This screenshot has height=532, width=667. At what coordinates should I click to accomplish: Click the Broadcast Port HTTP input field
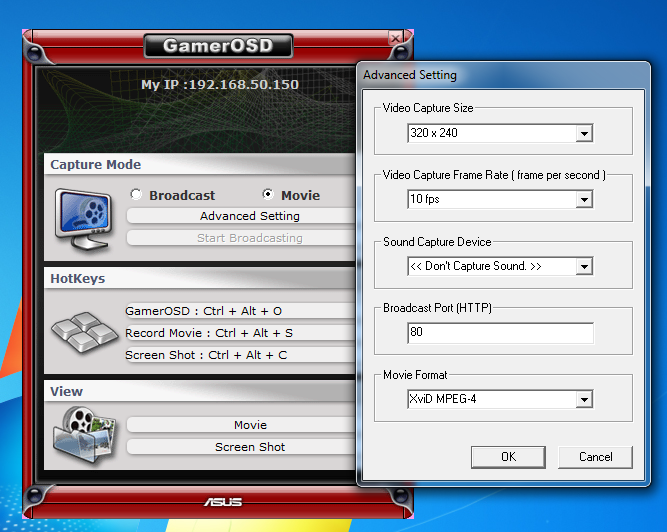500,333
